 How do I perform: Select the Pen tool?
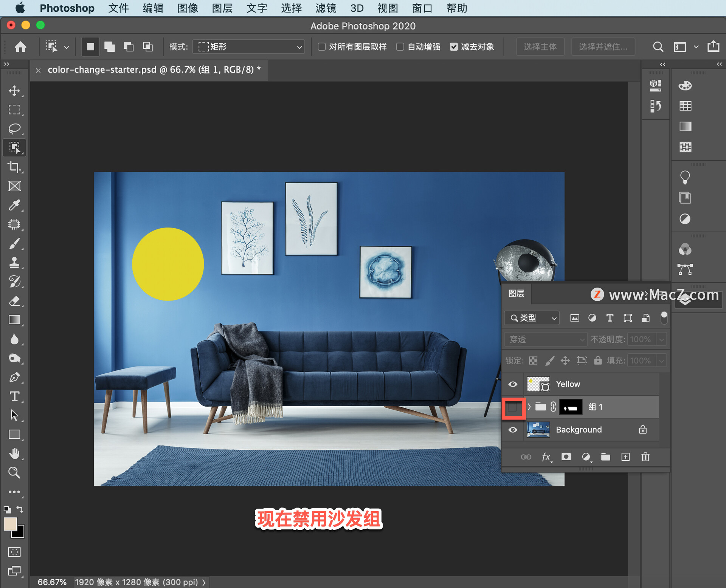tap(14, 377)
